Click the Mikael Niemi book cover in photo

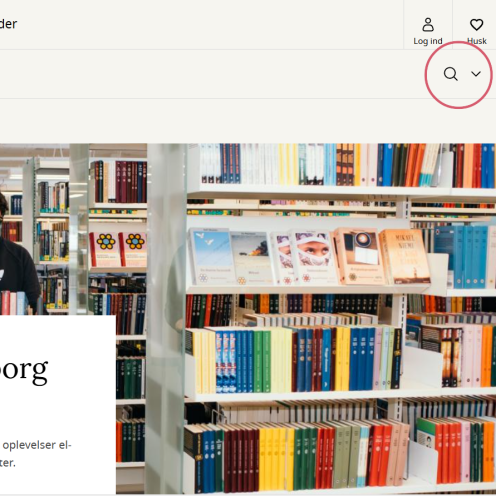click(405, 257)
